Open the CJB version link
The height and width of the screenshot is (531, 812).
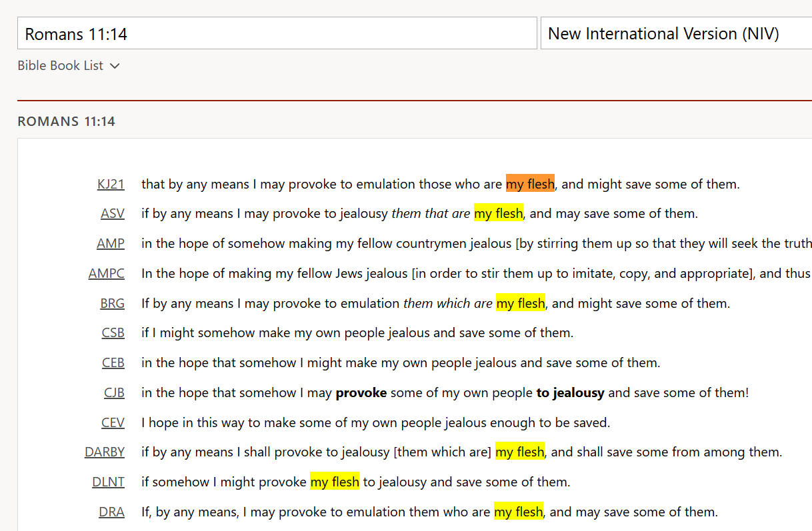pyautogui.click(x=114, y=392)
